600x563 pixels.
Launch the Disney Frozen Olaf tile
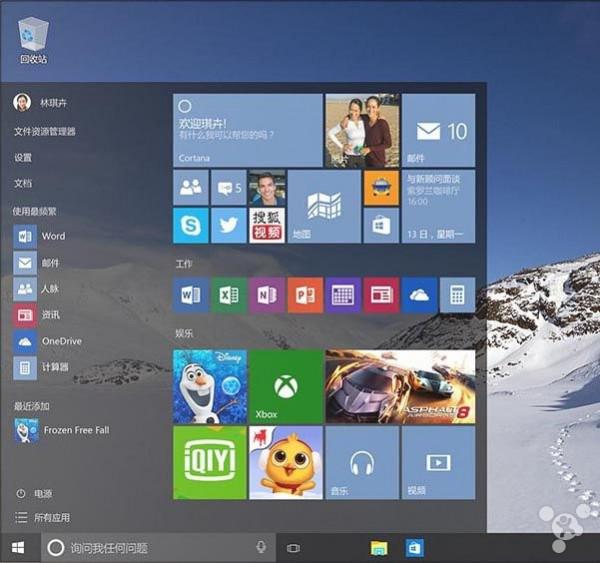[x=210, y=387]
